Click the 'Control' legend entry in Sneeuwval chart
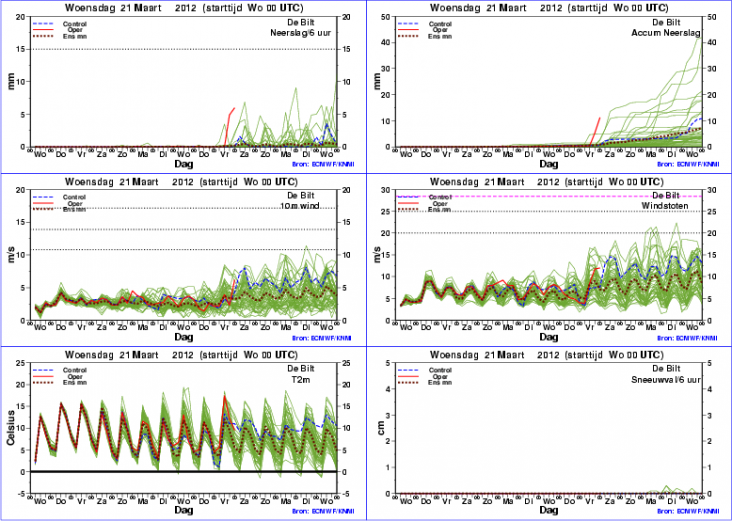Screen dimensions: 732x521 [440, 370]
